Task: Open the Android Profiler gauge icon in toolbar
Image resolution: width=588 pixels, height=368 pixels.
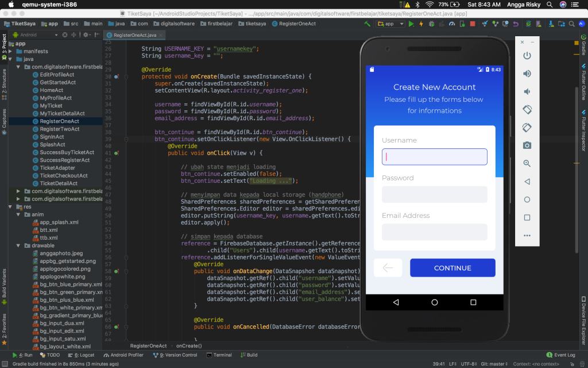Action: (452, 24)
